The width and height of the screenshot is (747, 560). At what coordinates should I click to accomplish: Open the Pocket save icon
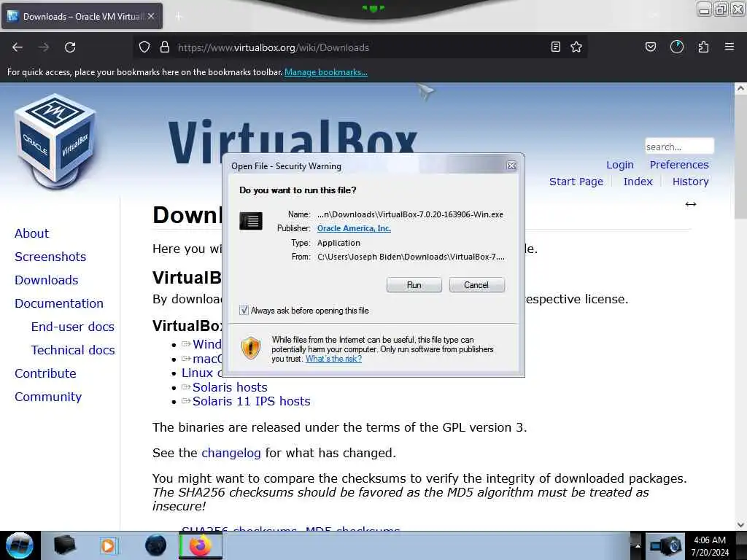tap(650, 47)
